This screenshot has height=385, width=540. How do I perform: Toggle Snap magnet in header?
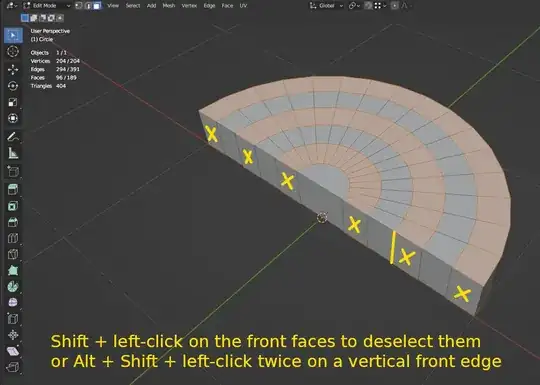[368, 6]
